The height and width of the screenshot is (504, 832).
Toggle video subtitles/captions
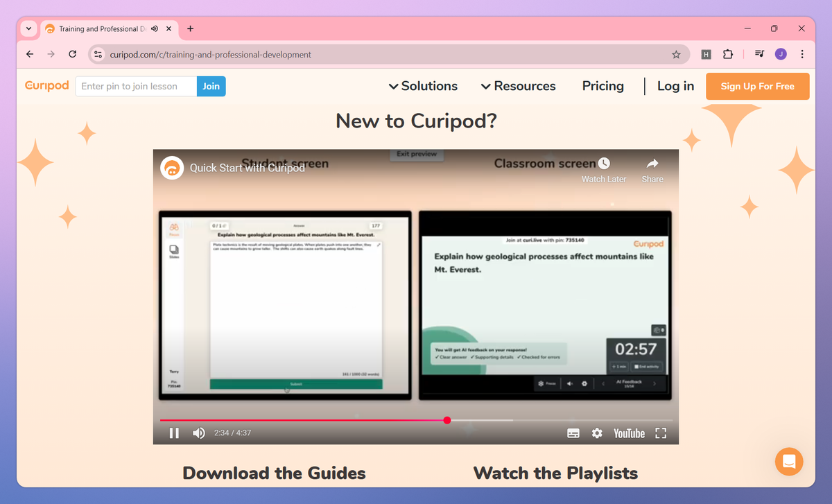point(573,433)
